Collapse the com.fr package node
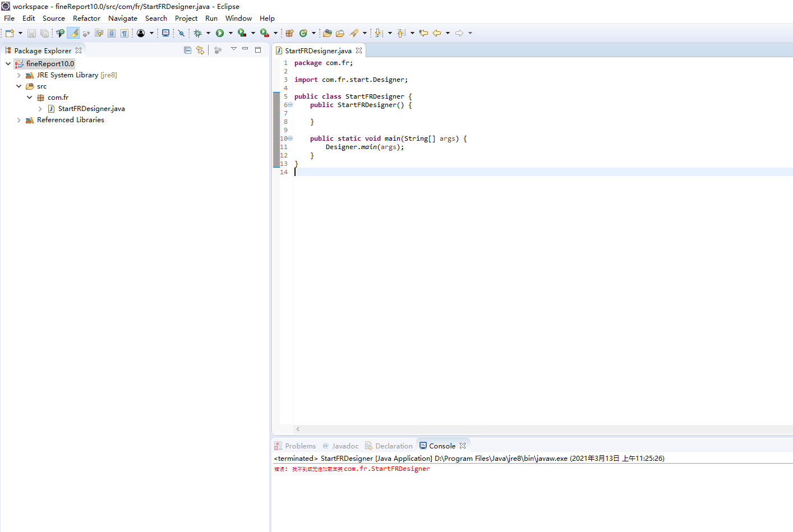The image size is (793, 532). [x=30, y=98]
